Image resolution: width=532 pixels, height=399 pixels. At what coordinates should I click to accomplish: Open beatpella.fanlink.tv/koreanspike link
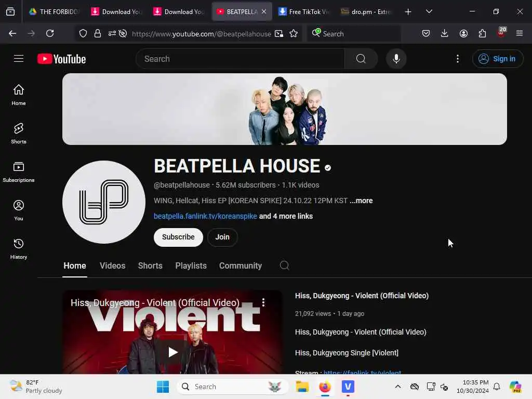[x=205, y=216]
